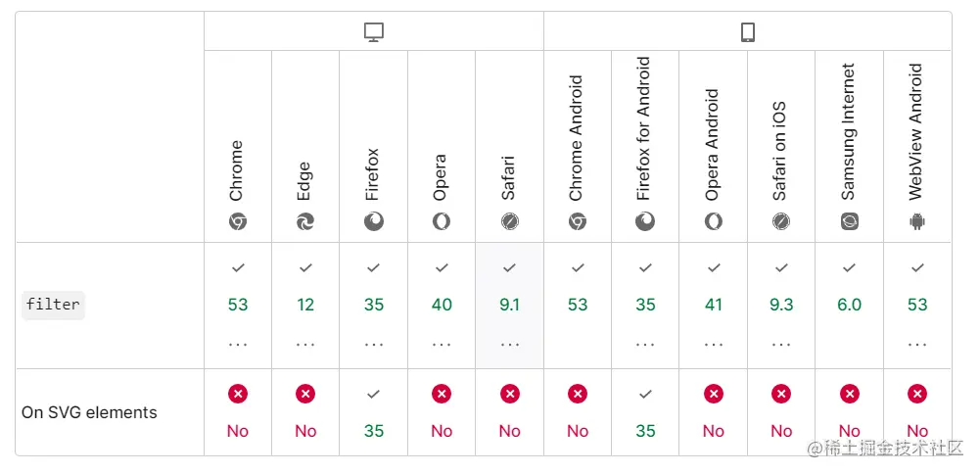
Task: Click the On SVG elements row label
Action: click(x=89, y=412)
